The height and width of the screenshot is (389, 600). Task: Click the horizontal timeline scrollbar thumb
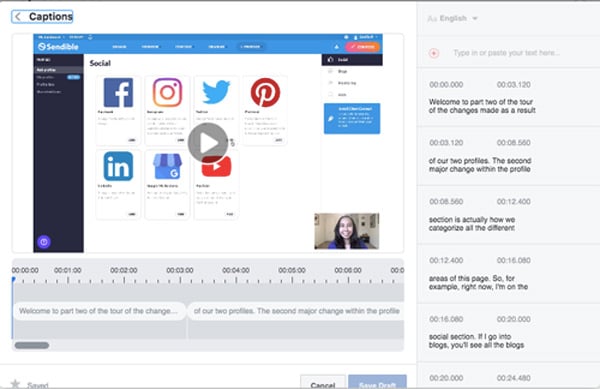32,345
